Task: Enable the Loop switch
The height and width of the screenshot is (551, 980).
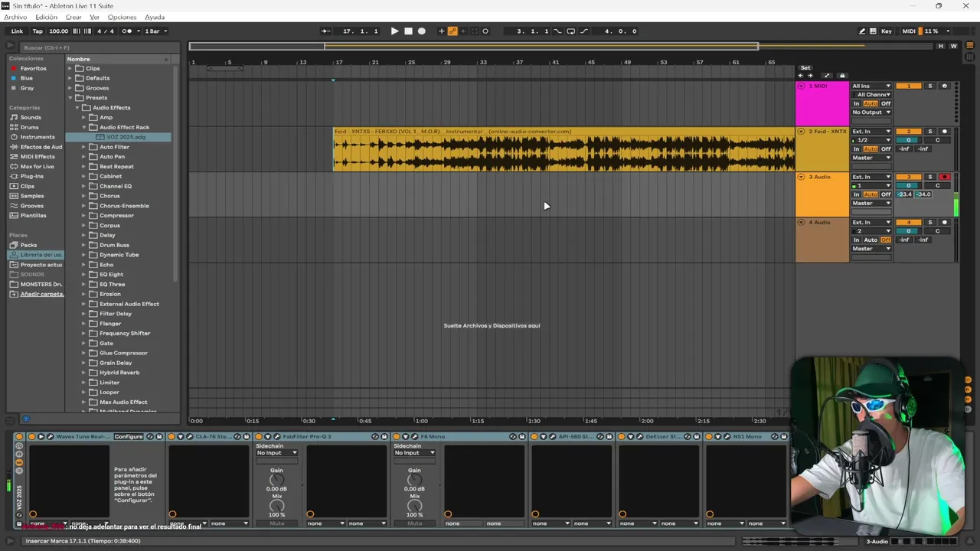Action: (570, 31)
